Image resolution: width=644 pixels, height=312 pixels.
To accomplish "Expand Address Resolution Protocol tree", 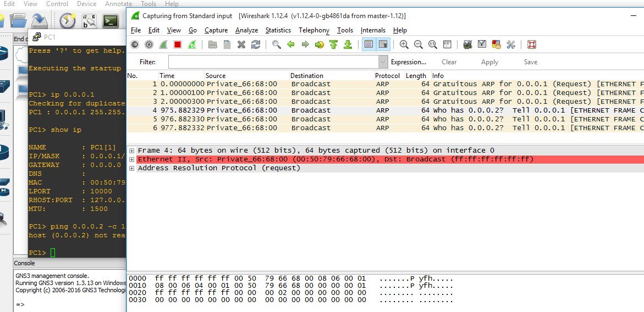I will pos(131,168).
